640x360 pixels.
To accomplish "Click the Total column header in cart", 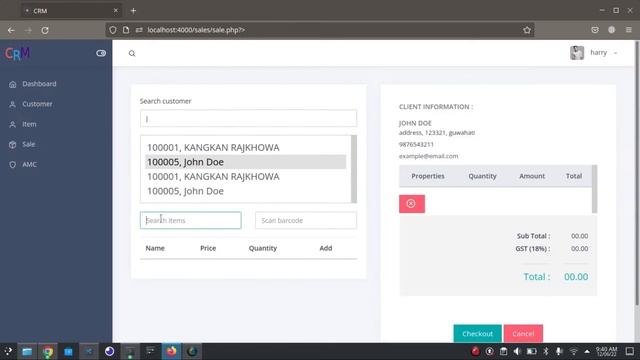I will (573, 176).
